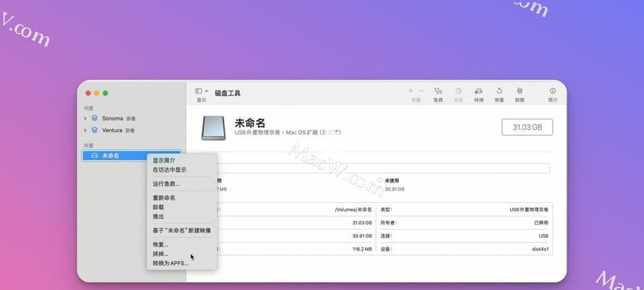Run First Aid from the toolbar
The height and width of the screenshot is (290, 644).
[x=438, y=91]
